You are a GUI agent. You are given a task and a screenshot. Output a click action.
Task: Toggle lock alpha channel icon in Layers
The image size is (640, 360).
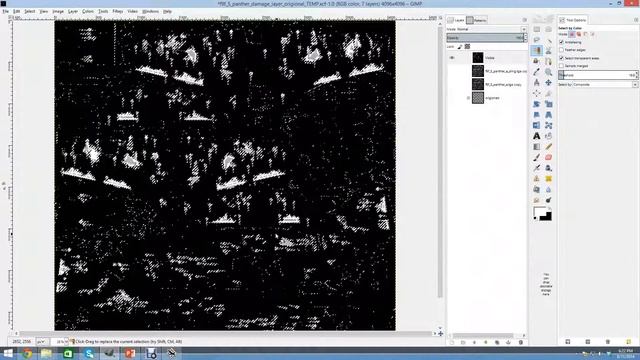467,47
